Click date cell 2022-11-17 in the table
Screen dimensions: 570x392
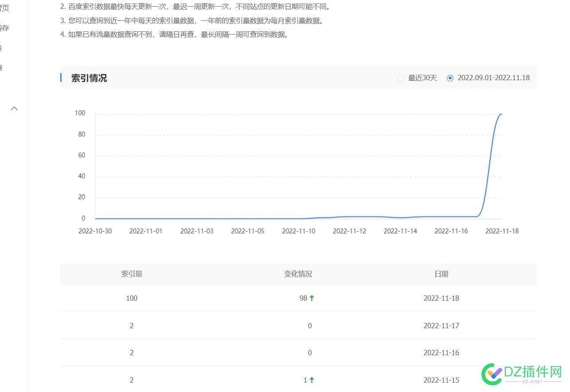tap(441, 326)
